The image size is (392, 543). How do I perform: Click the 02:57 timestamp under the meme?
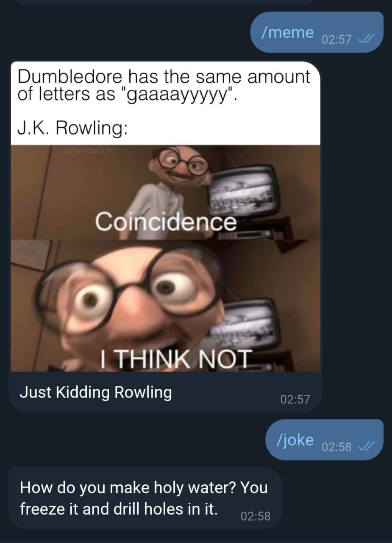(295, 399)
